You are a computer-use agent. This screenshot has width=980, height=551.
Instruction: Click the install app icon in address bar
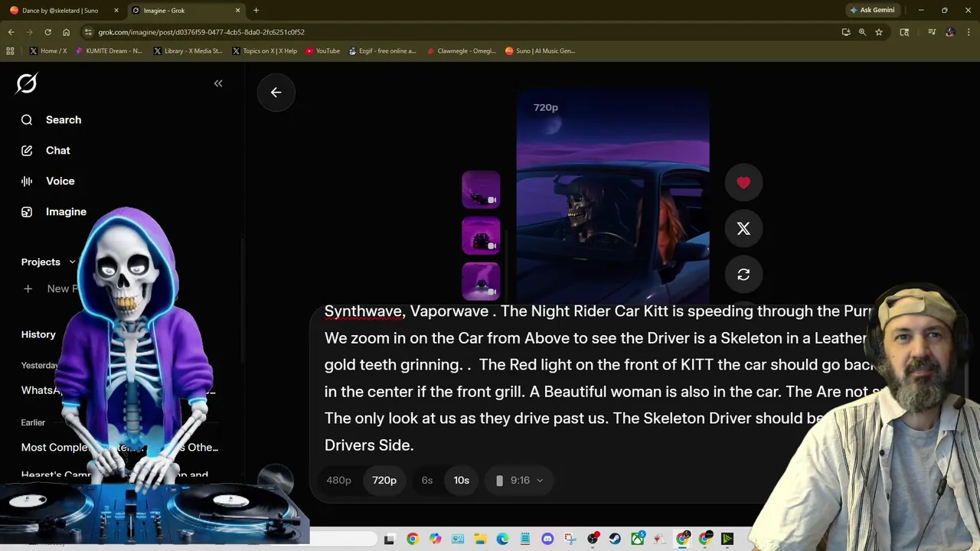click(x=846, y=32)
